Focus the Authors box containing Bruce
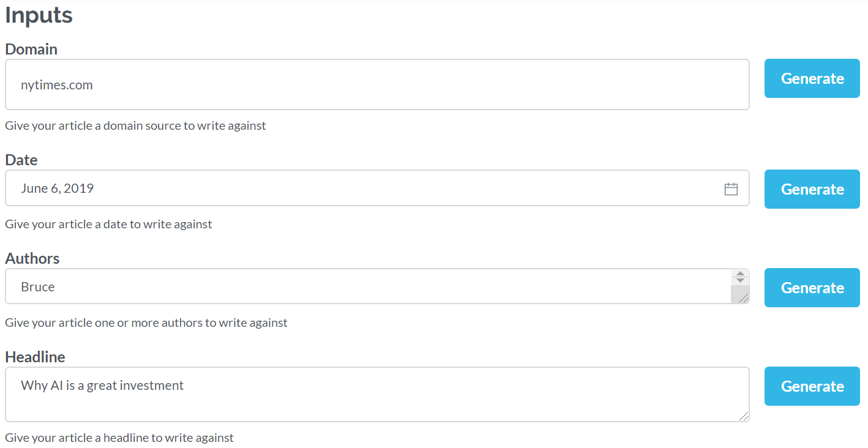Image resolution: width=868 pixels, height=448 pixels. pos(367,287)
